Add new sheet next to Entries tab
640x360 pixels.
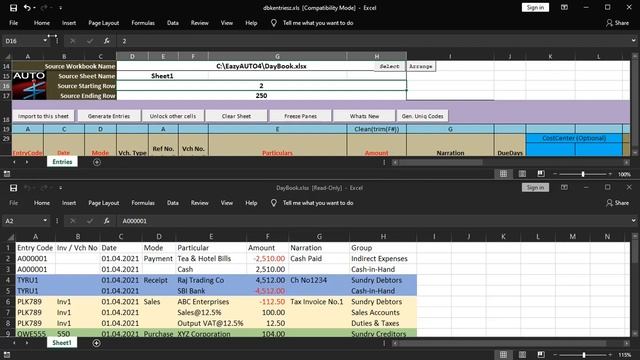coord(97,162)
